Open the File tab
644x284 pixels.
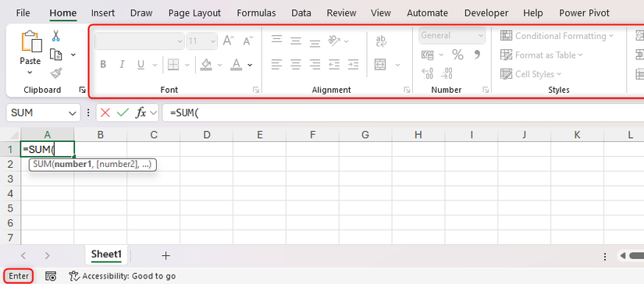(x=23, y=13)
